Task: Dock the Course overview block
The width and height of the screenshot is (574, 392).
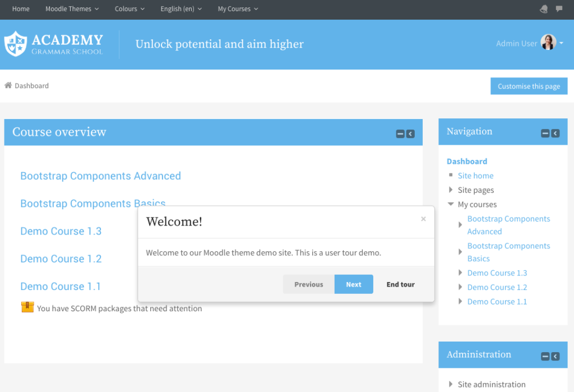Action: tap(410, 133)
